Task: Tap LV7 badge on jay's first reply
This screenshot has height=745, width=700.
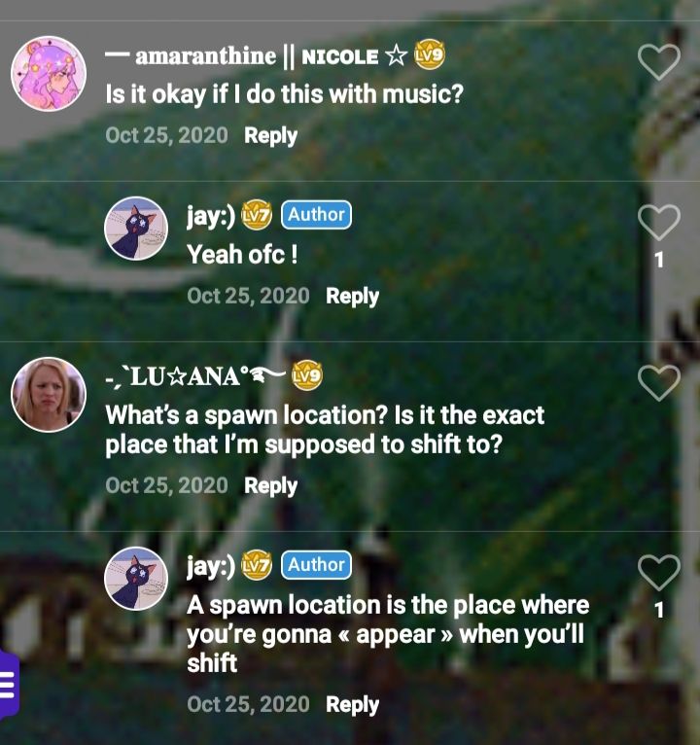Action: 257,215
